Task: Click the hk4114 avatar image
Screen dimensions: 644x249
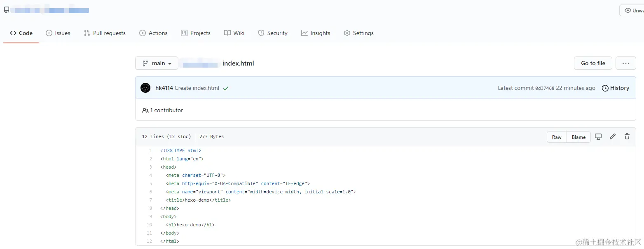Action: coord(145,88)
